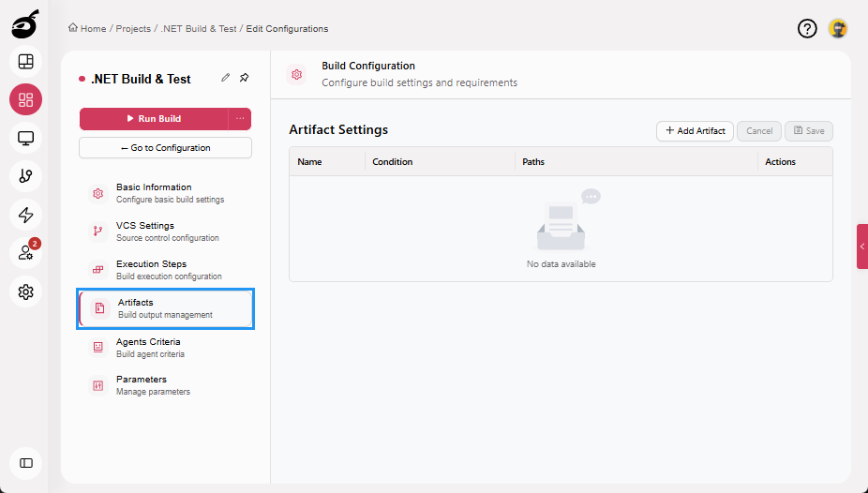Click the Condition column header
The width and height of the screenshot is (868, 493).
[x=393, y=161]
